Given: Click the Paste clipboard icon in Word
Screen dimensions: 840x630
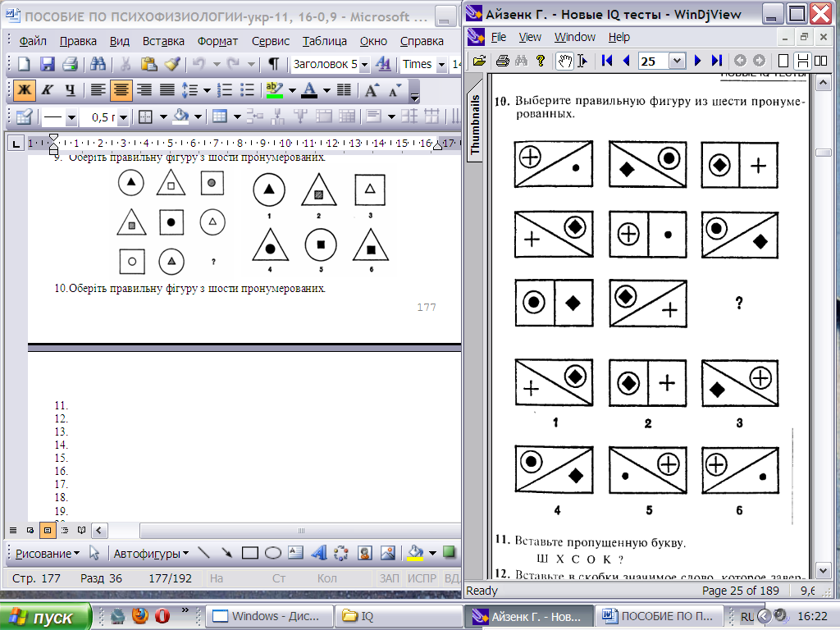Looking at the screenshot, I should [x=148, y=64].
